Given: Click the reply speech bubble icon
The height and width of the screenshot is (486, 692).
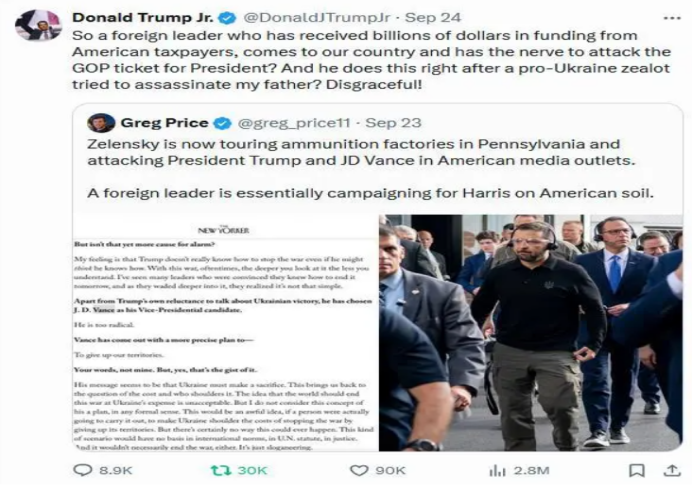Looking at the screenshot, I should (x=83, y=470).
